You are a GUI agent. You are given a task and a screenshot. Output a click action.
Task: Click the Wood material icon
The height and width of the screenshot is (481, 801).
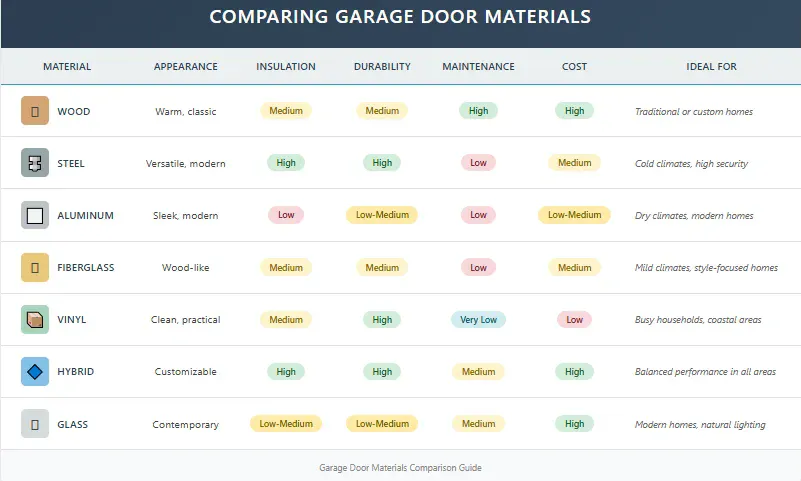(35, 111)
